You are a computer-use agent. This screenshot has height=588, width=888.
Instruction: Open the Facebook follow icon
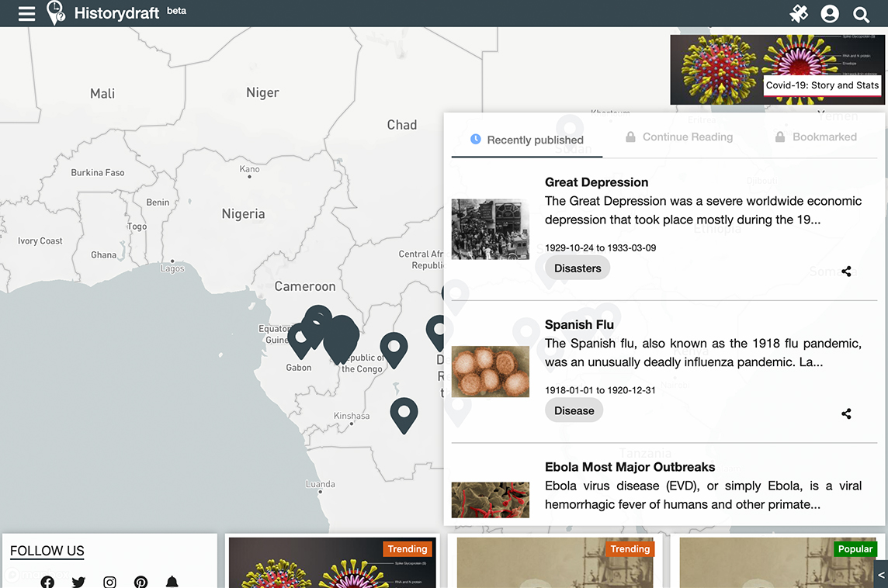47,582
